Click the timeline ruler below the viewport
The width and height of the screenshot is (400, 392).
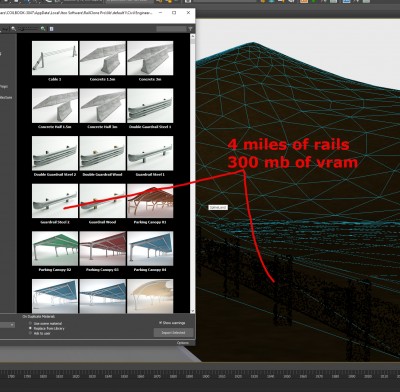point(200,376)
